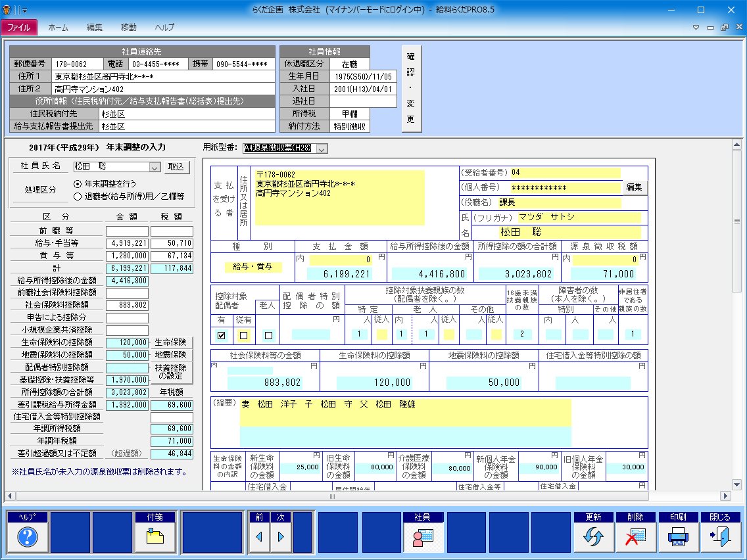Click the 差引超過額 value 46,844
Viewport: 747px width, 560px height.
(172, 454)
